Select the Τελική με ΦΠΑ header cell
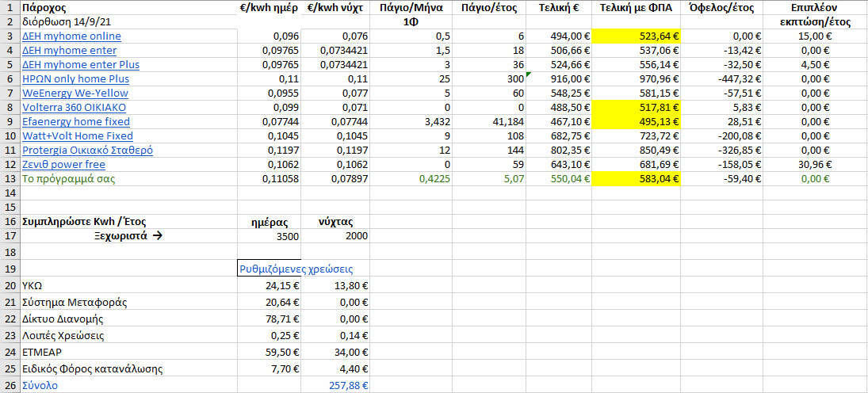 (x=636, y=8)
